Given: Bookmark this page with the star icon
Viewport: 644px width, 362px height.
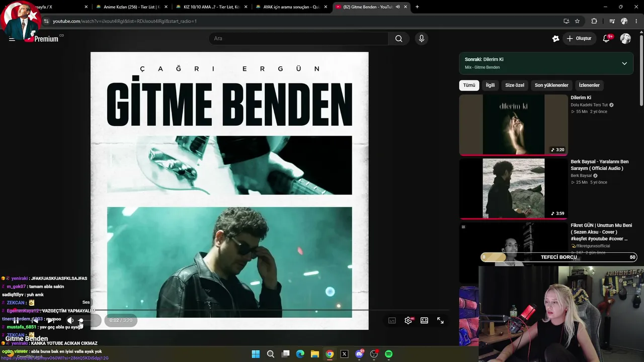Looking at the screenshot, I should tap(577, 21).
